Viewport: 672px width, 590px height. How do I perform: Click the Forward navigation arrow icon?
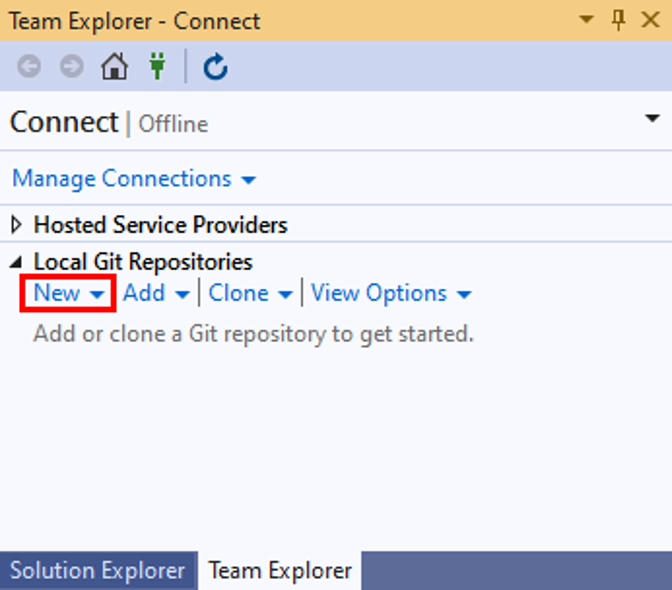(72, 67)
